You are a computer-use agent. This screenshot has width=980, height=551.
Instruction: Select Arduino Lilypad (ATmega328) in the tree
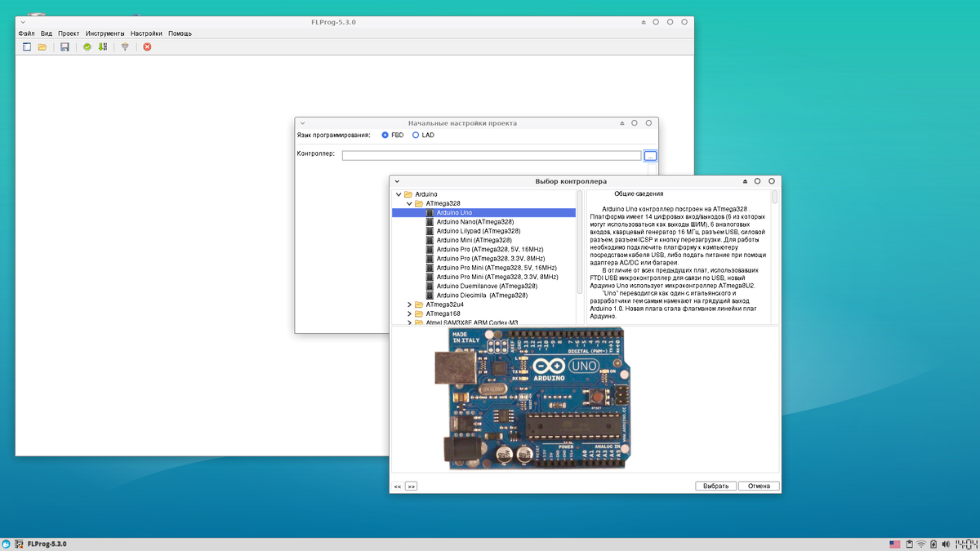tap(478, 231)
